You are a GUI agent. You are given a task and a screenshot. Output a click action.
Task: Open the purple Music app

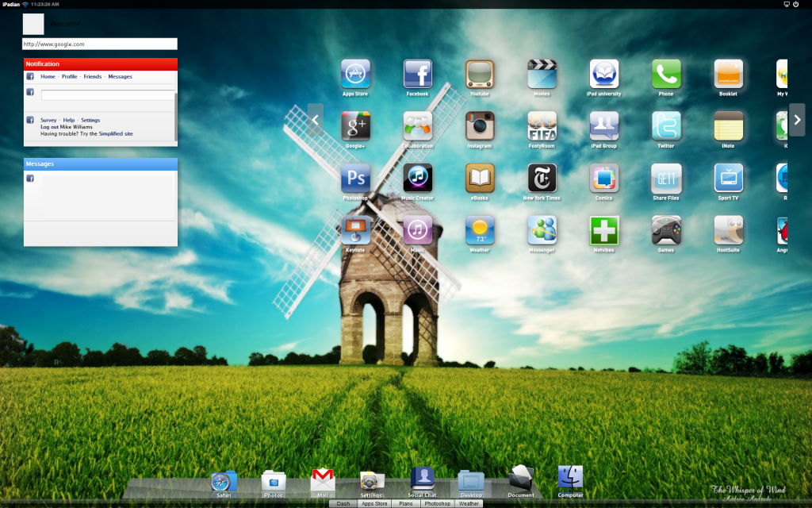tap(417, 230)
